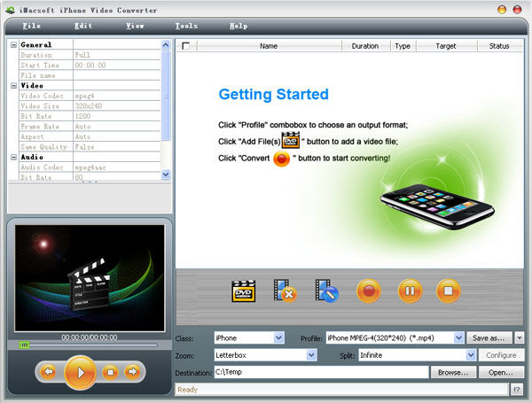Stop conversion with the orange stop button
This screenshot has height=403, width=532.
click(448, 291)
